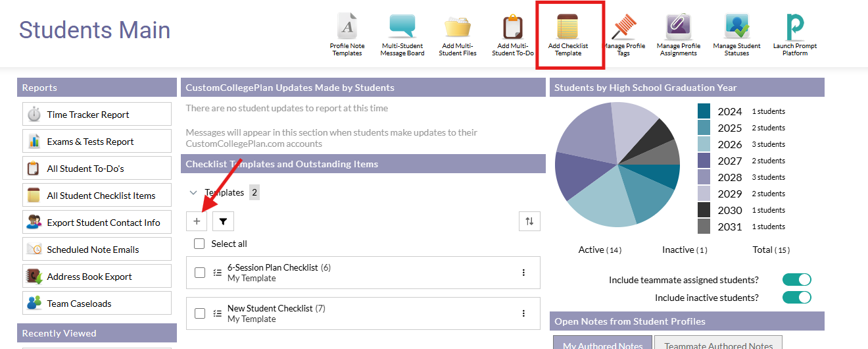Switch to My Authored Notes tab
The width and height of the screenshot is (868, 349).
[602, 343]
